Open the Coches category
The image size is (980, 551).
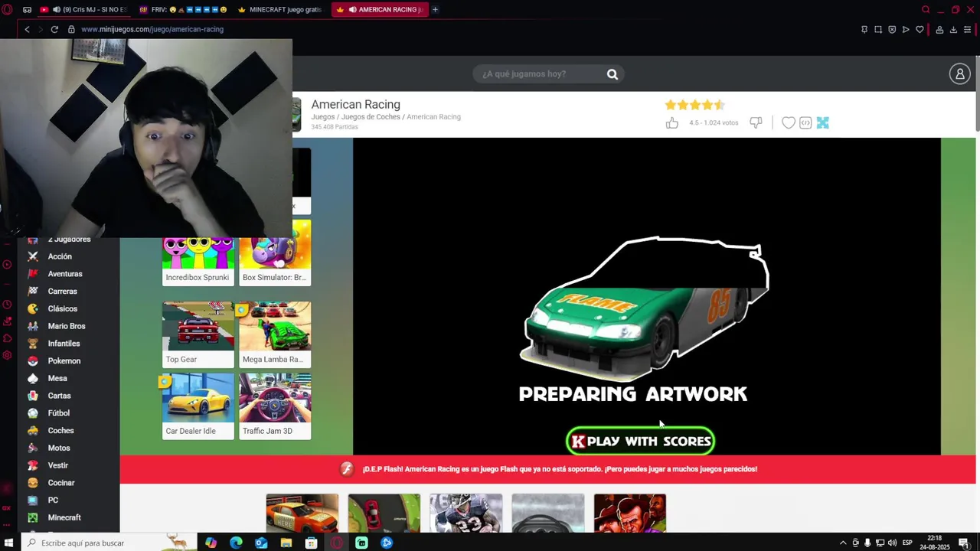(61, 431)
